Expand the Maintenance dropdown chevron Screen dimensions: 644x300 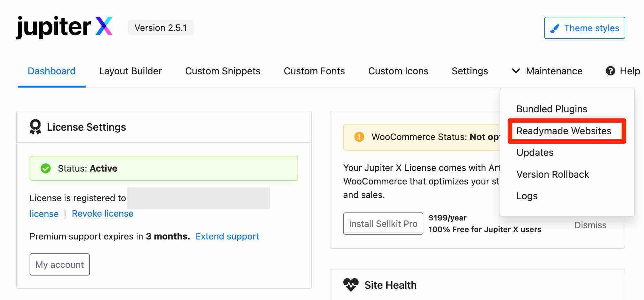pos(515,71)
